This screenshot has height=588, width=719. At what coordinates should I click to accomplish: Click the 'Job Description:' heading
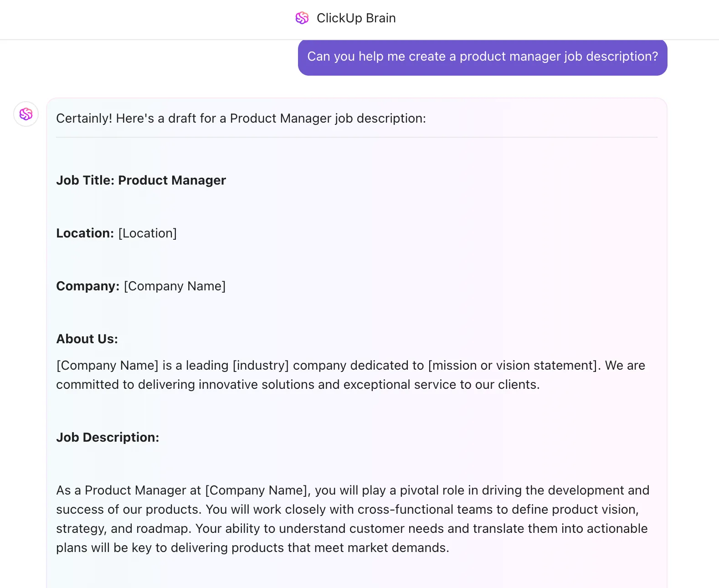coord(108,438)
